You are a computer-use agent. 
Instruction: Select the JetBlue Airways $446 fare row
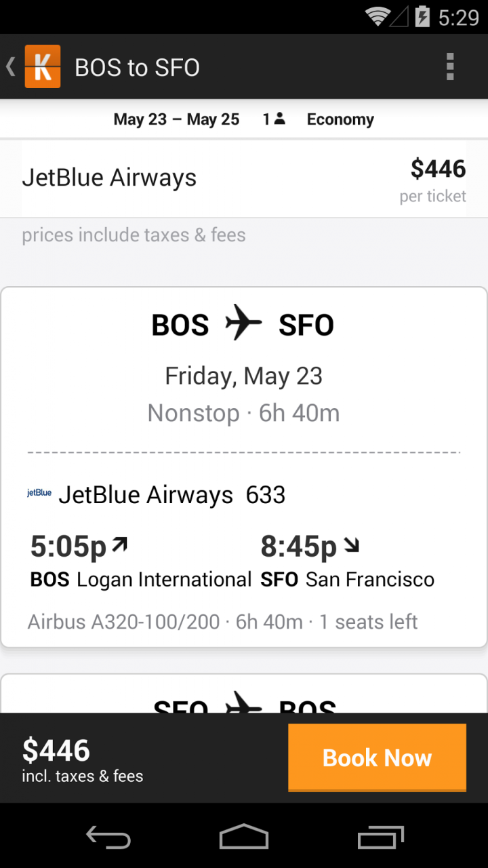(x=244, y=179)
